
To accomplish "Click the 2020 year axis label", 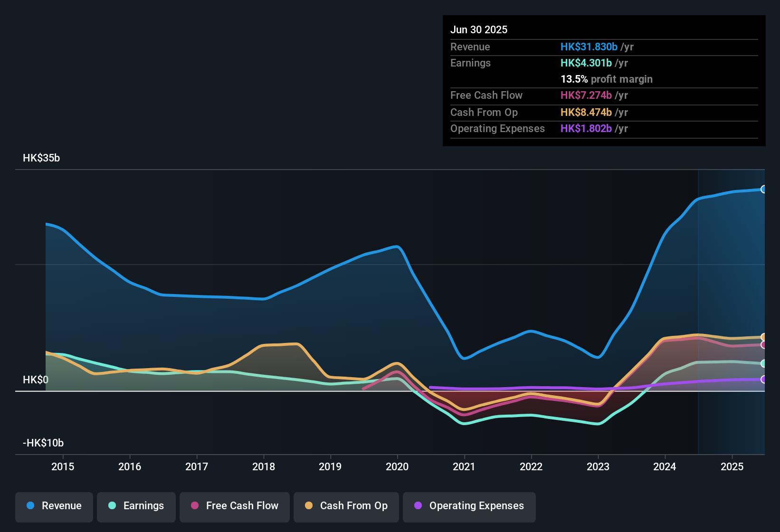I will click(x=397, y=467).
